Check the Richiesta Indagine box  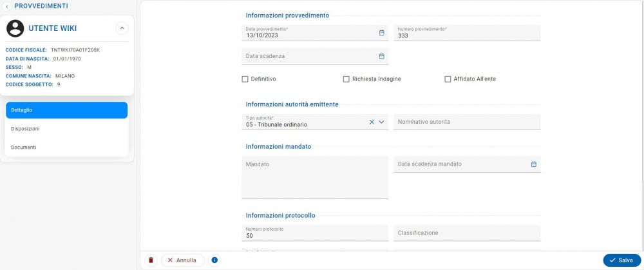coord(346,79)
